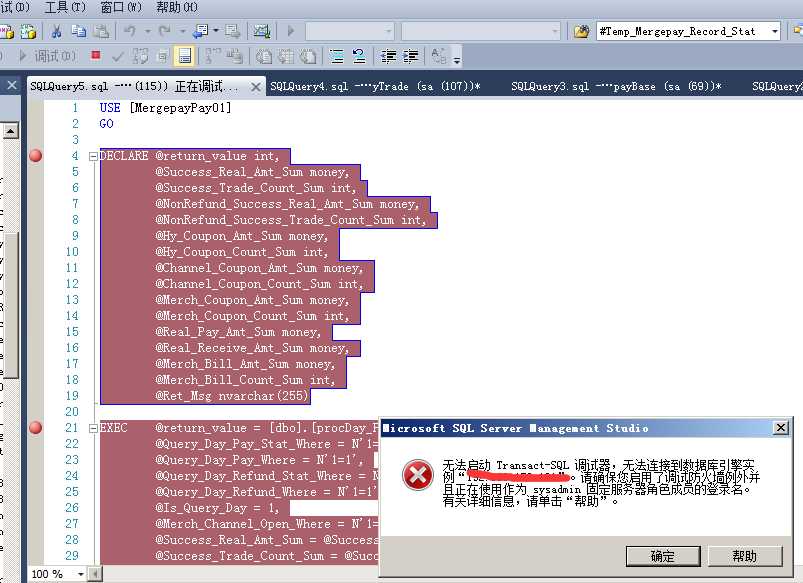Open the SQL editor toolbar overflow arrow

[x=456, y=58]
